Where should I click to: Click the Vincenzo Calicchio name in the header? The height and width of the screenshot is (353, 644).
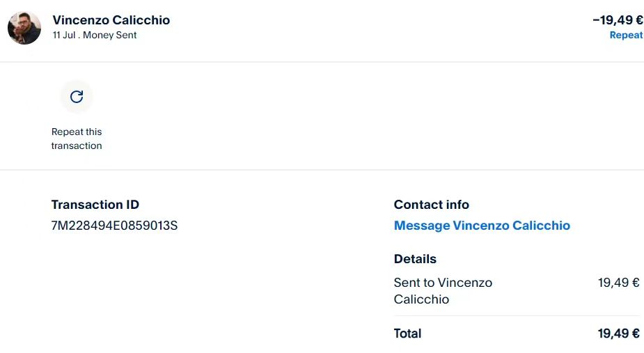(x=111, y=20)
